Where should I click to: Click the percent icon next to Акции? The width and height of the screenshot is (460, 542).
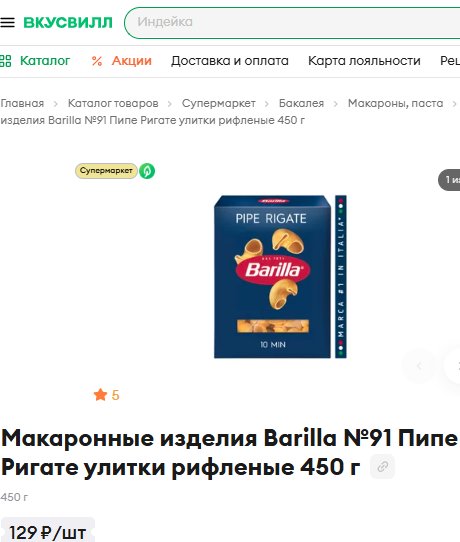coord(97,61)
